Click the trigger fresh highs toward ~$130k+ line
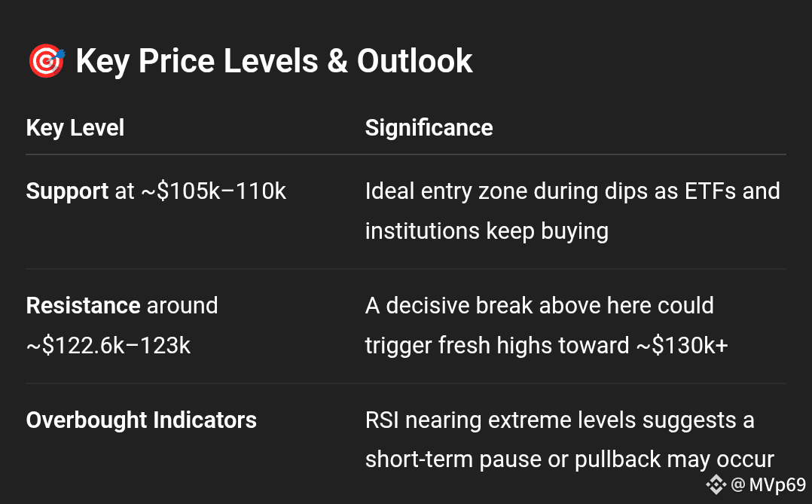This screenshot has width=812, height=504. point(546,346)
